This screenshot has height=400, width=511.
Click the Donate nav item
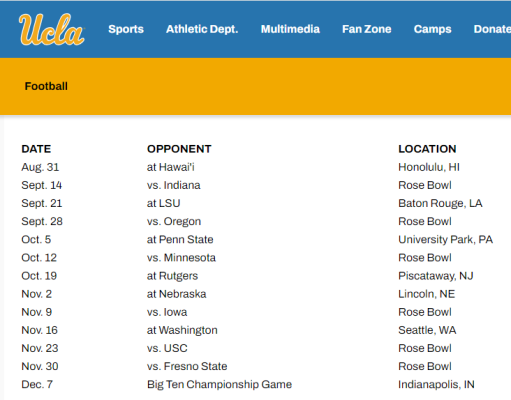492,29
